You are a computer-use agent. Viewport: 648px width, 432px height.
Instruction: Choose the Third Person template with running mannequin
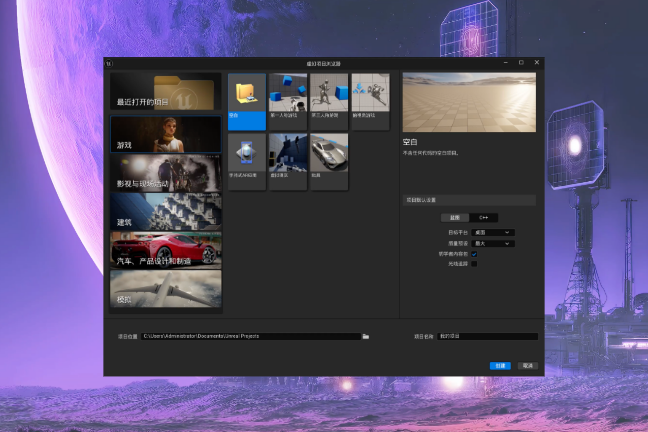tap(329, 102)
